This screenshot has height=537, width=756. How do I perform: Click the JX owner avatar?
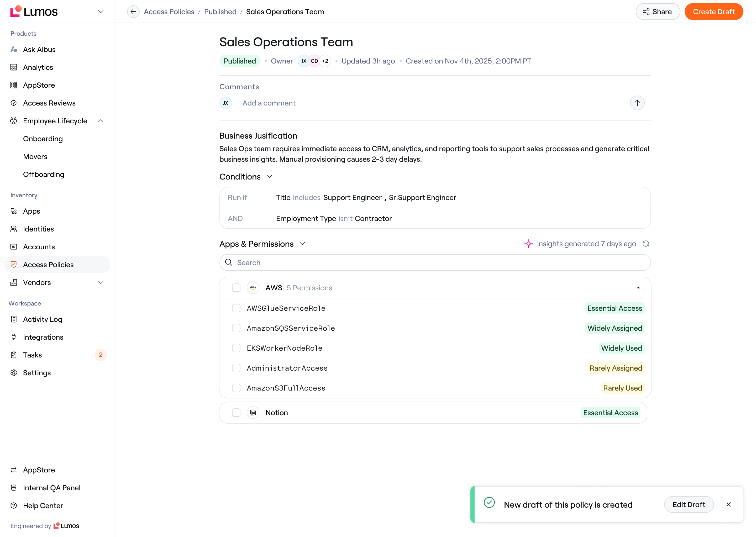pos(304,61)
